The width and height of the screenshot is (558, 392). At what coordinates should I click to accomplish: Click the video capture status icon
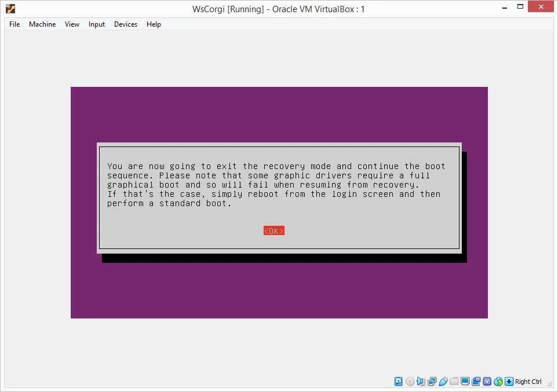coord(476,382)
